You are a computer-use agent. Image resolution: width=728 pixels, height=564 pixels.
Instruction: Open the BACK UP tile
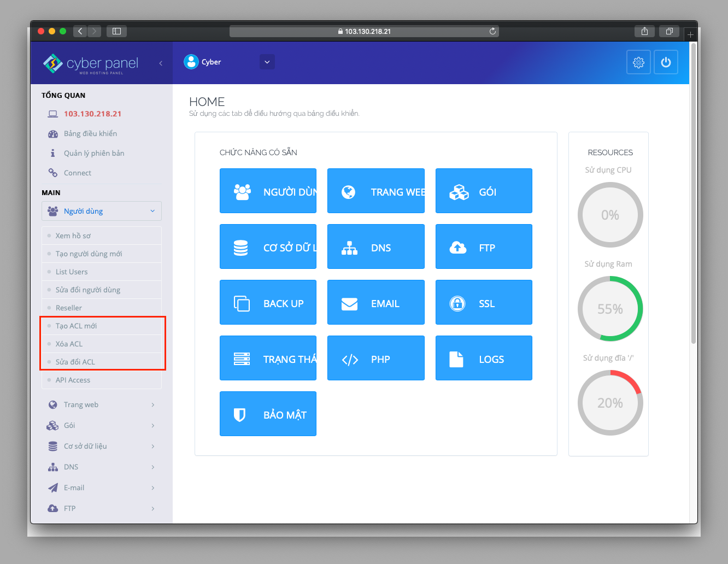(268, 302)
